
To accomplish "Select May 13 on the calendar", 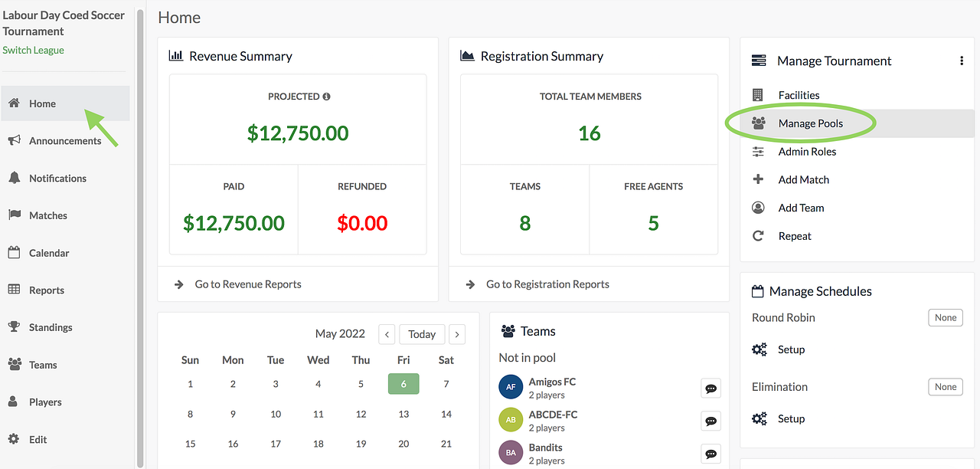I will tap(403, 414).
